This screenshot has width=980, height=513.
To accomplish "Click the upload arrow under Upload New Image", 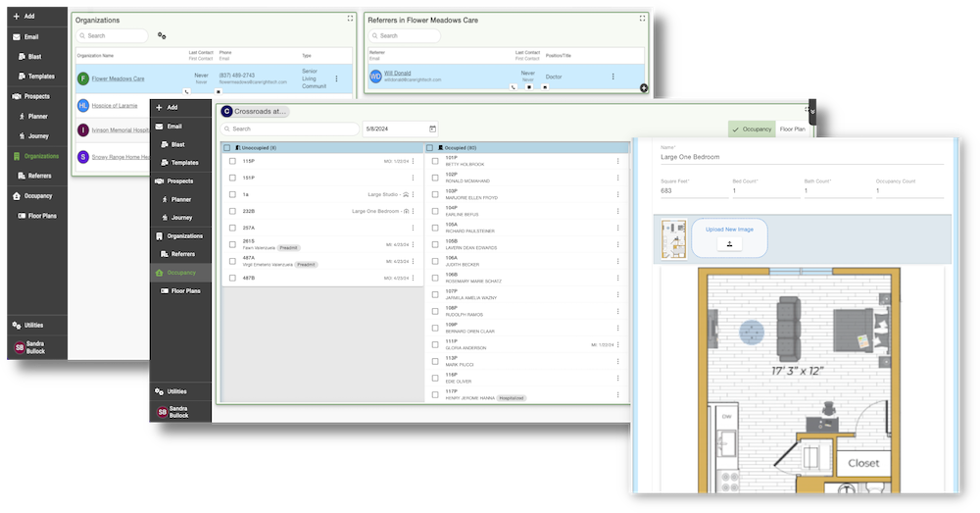I will [729, 244].
